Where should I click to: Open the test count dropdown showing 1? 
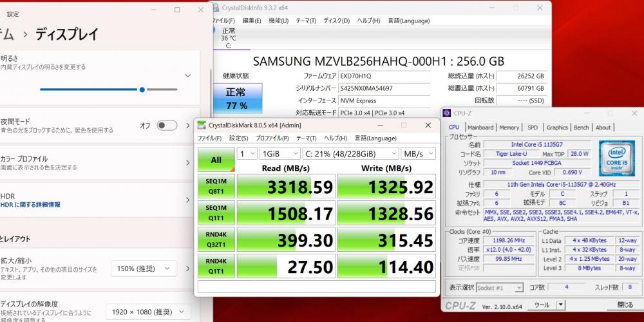(247, 154)
